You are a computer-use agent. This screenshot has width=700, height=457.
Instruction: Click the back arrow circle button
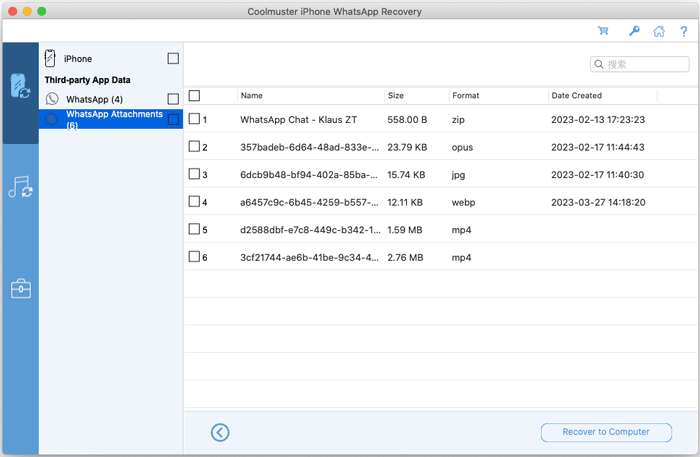click(220, 432)
